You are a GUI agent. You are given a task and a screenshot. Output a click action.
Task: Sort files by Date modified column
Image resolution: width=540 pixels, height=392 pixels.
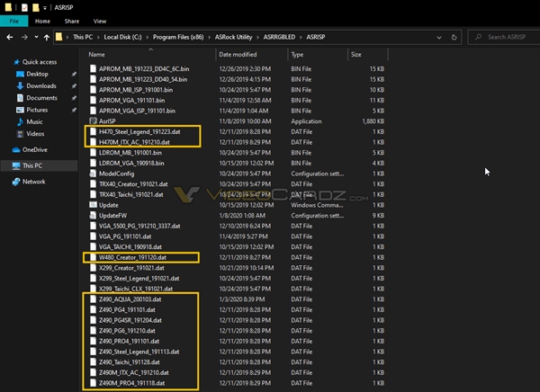coord(239,55)
